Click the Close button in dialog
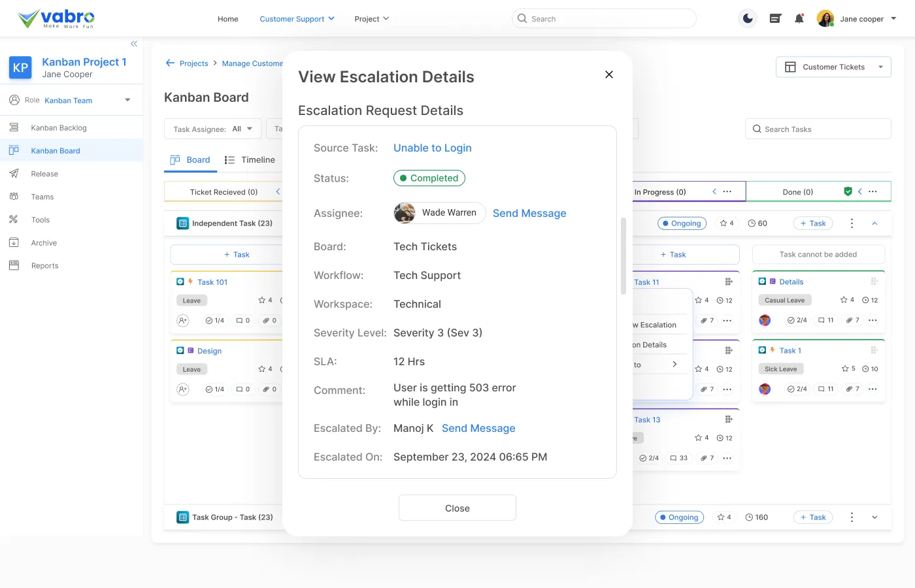The height and width of the screenshot is (588, 915). [457, 508]
